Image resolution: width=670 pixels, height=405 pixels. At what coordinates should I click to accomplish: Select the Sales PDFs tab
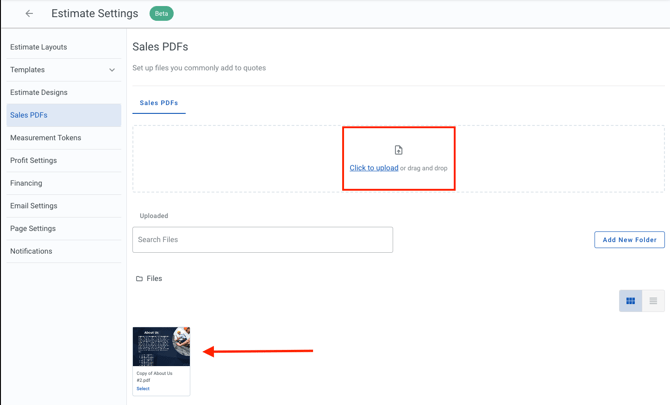(x=159, y=103)
